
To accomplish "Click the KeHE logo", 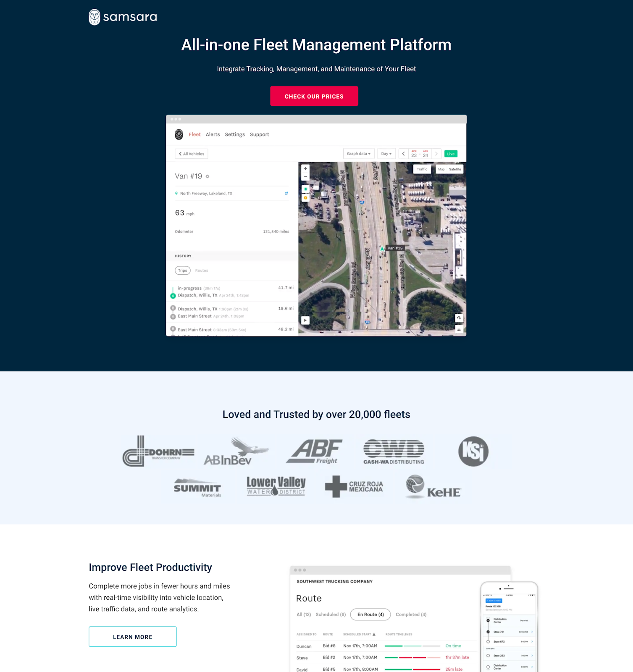I will point(433,487).
